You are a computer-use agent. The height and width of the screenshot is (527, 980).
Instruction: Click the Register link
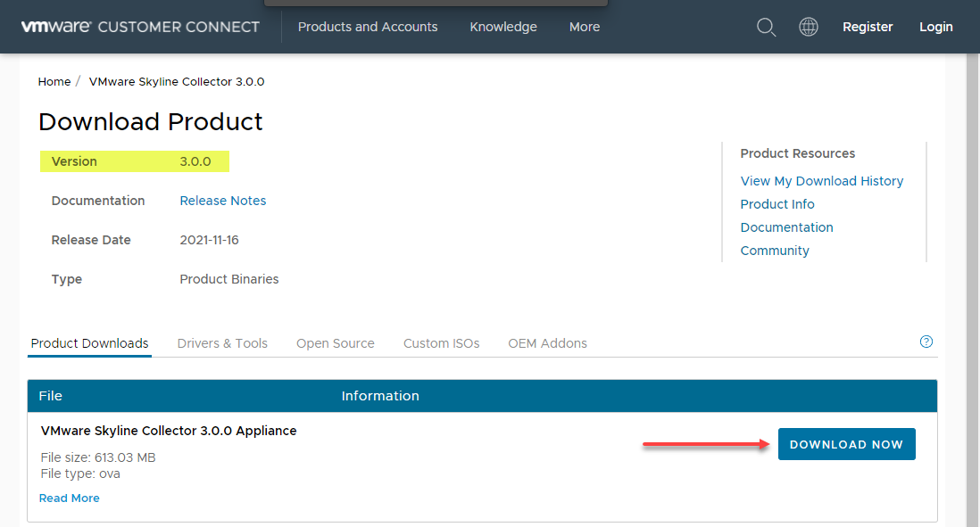point(868,27)
